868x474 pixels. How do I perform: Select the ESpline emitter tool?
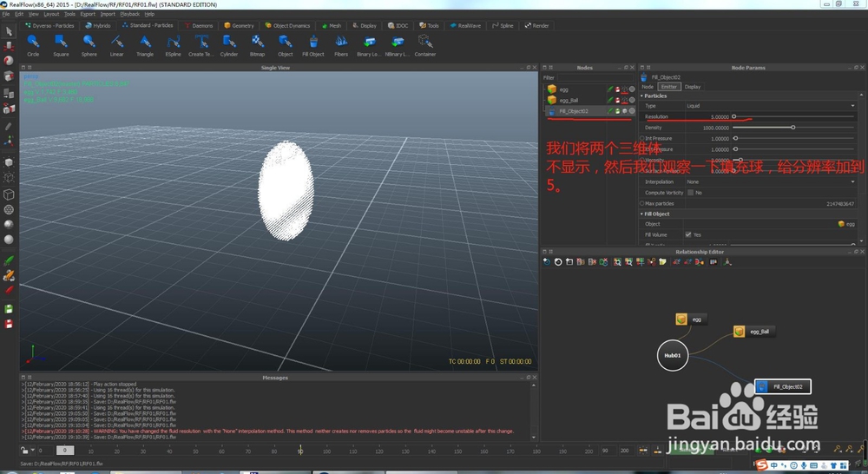pos(174,45)
